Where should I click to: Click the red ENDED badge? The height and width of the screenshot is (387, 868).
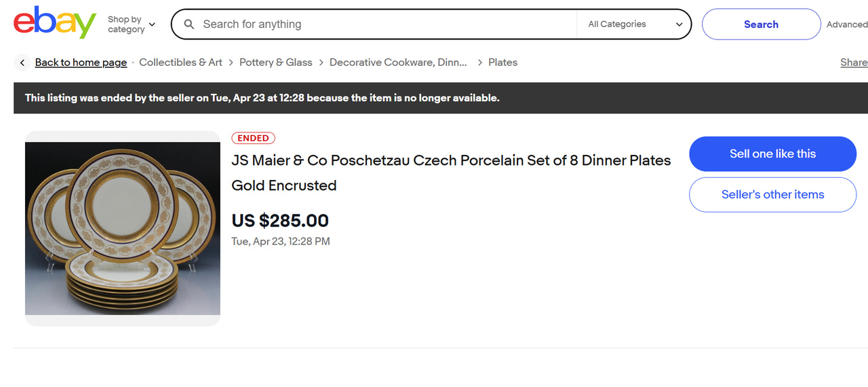[x=253, y=138]
